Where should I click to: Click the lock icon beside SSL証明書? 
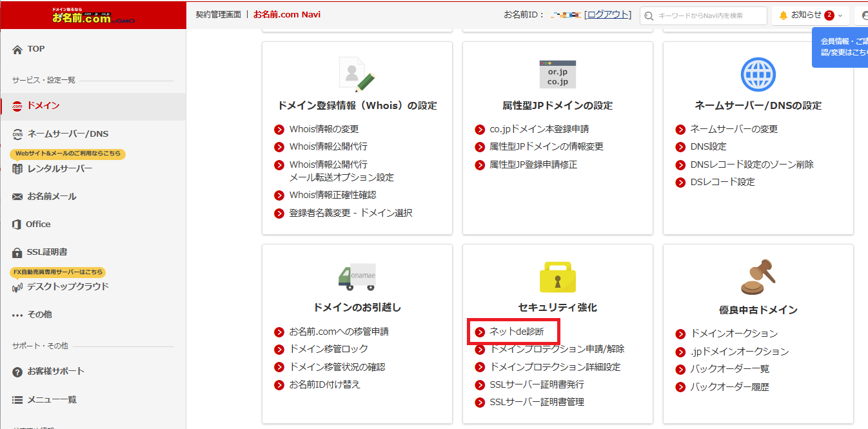coord(17,252)
